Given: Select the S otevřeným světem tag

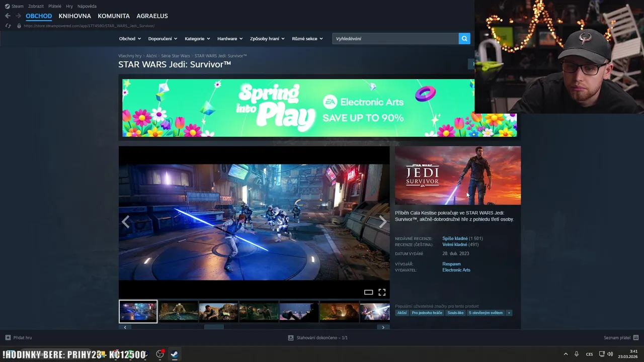Looking at the screenshot, I should coord(486,313).
